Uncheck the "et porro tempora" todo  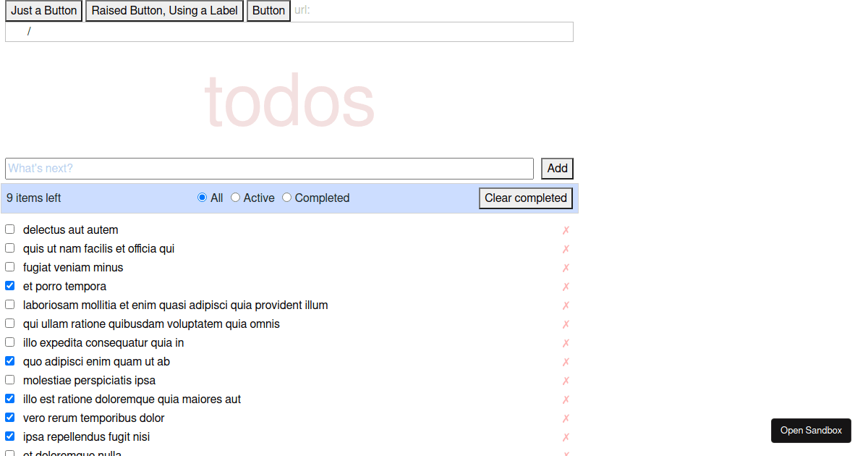click(x=9, y=285)
